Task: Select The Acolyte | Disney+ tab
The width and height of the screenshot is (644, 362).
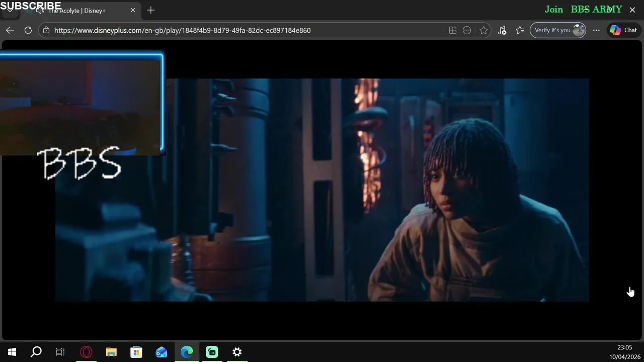Action: point(76,11)
